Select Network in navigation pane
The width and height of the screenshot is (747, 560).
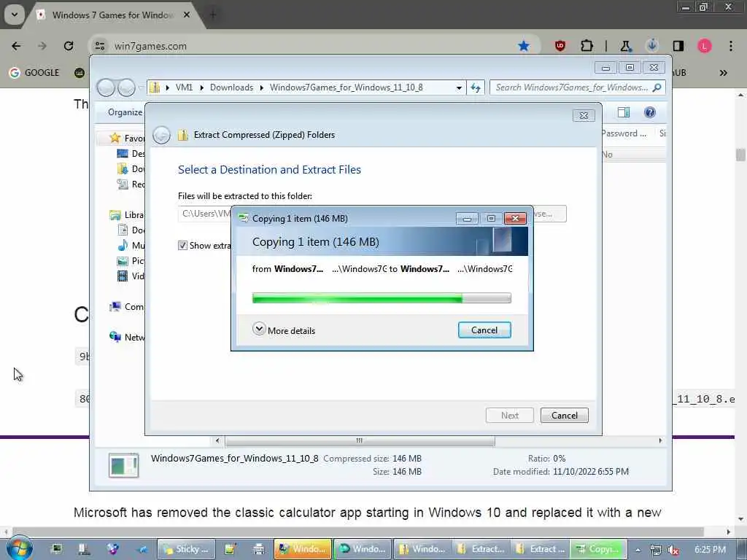point(127,337)
